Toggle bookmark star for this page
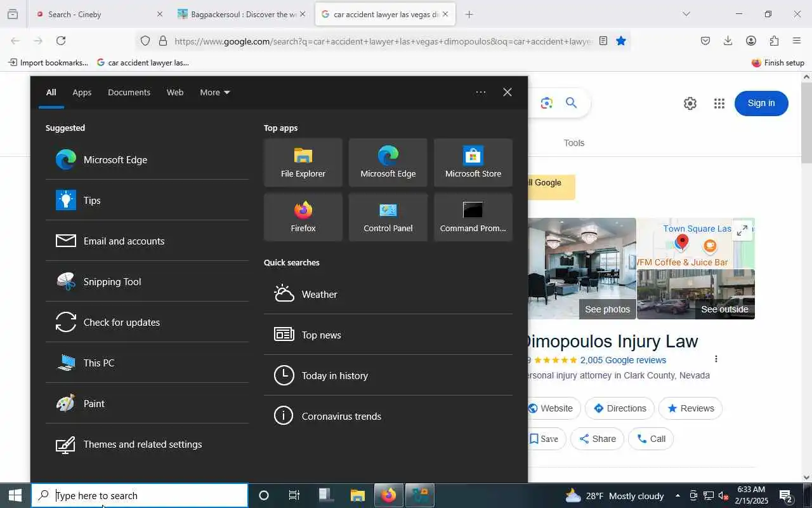The image size is (812, 508). click(x=621, y=41)
